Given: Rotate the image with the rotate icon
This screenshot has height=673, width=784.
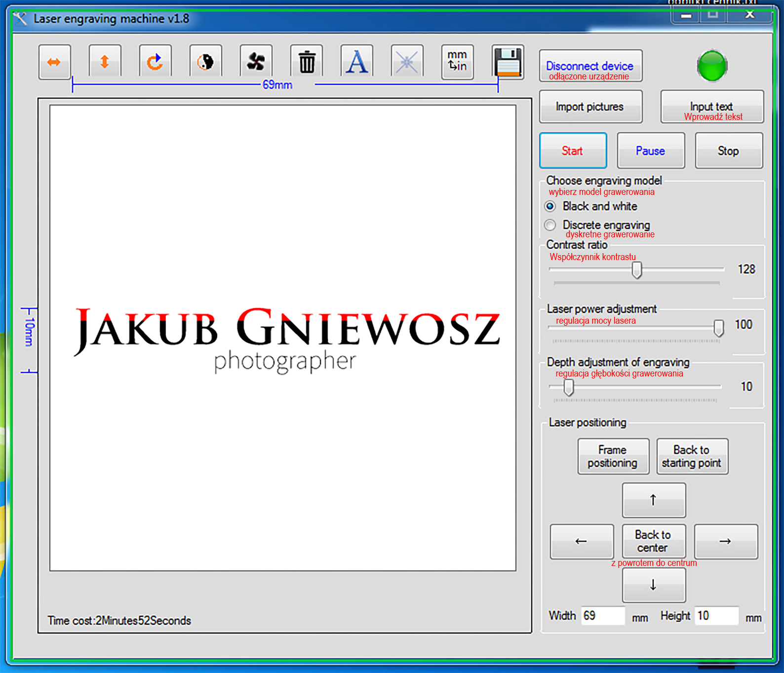Looking at the screenshot, I should [155, 62].
